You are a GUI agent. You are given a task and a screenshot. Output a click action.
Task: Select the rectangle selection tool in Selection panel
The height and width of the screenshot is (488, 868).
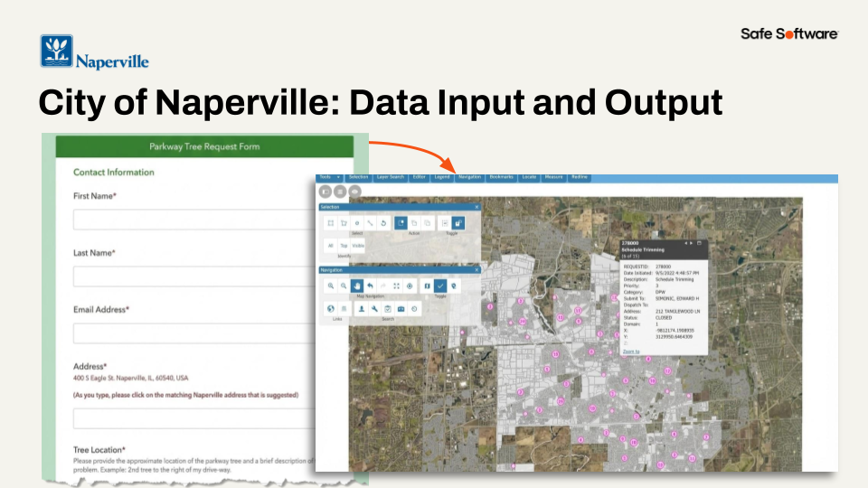pyautogui.click(x=331, y=223)
